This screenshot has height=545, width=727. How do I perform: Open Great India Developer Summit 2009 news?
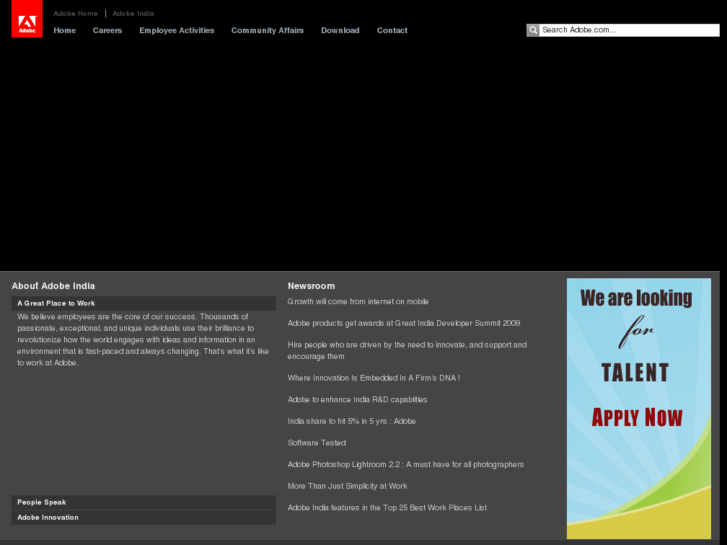coord(404,323)
